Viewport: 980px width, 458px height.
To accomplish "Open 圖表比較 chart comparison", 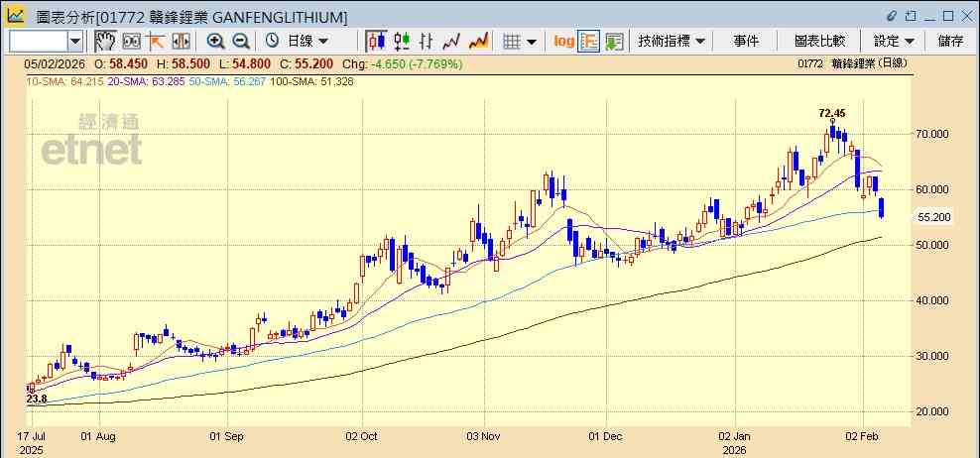I will click(820, 42).
